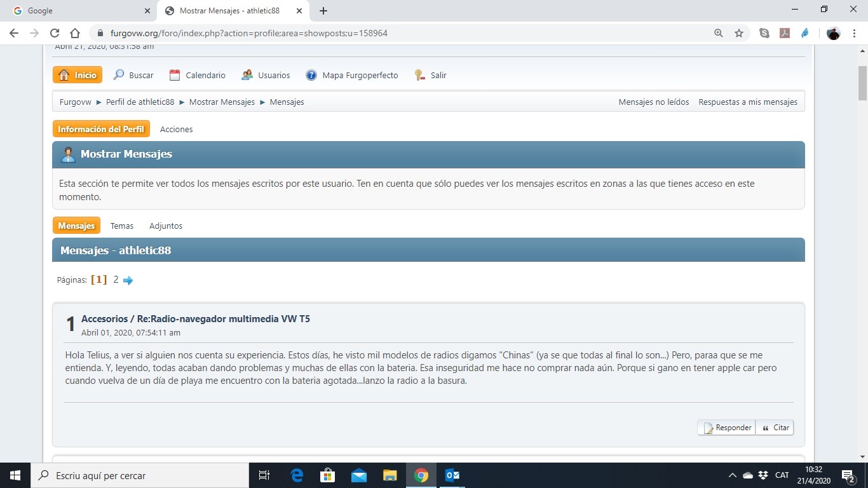This screenshot has width=868, height=488.
Task: Click the Citar quote button
Action: pos(775,428)
